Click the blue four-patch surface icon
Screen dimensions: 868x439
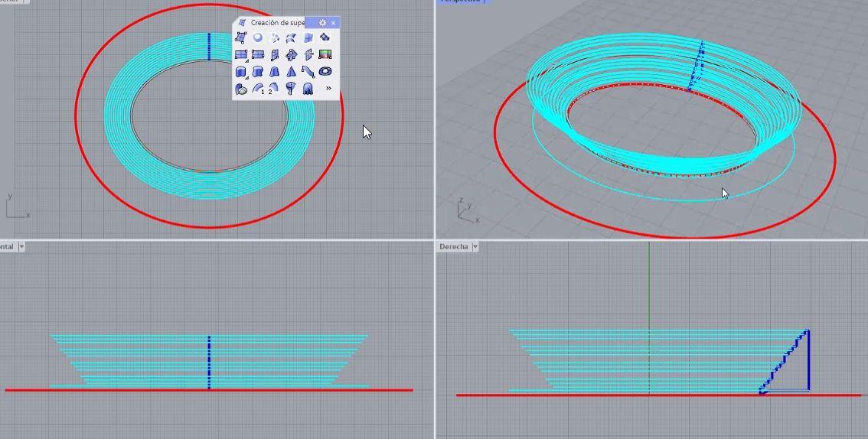(x=308, y=37)
